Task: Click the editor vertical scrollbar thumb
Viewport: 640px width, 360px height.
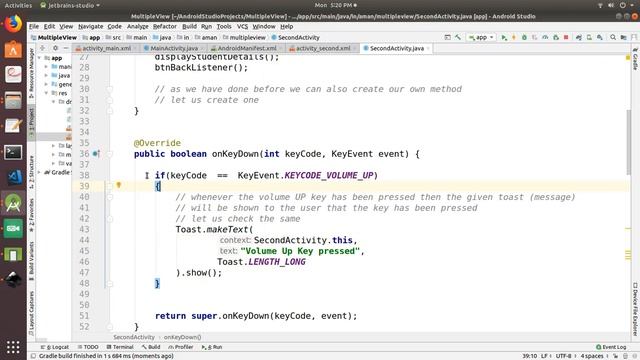Action: pyautogui.click(x=629, y=142)
